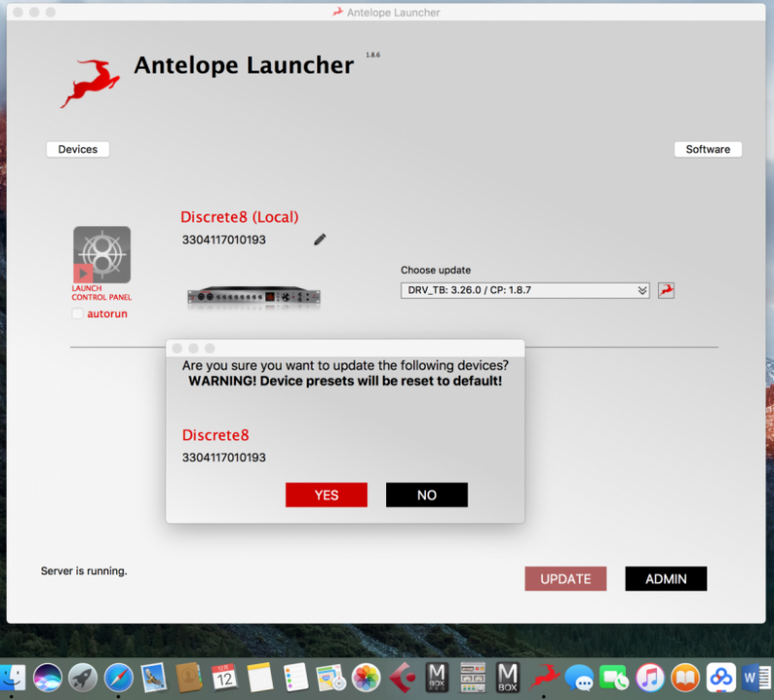This screenshot has height=700, width=774.
Task: Open Safari from the dock
Action: point(118,678)
